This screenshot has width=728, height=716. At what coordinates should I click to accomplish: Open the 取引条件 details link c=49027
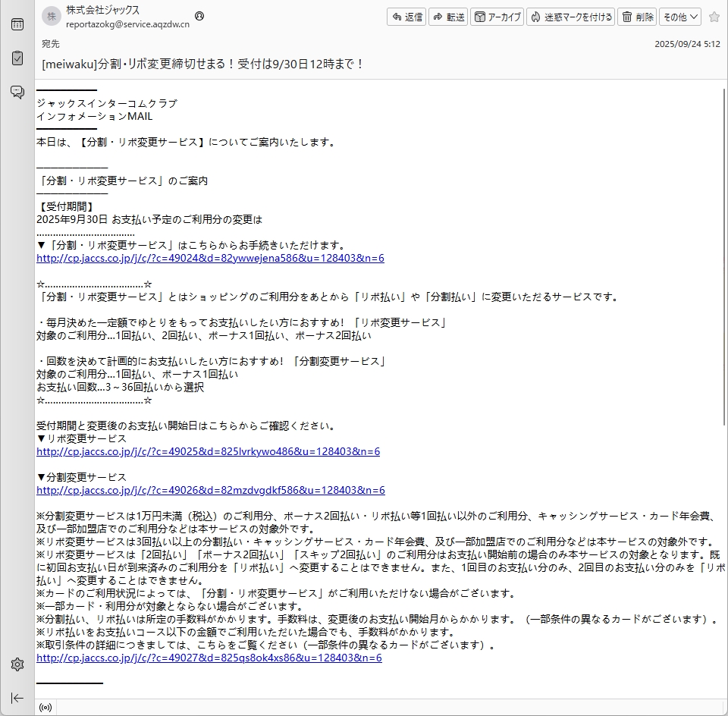[x=209, y=658]
